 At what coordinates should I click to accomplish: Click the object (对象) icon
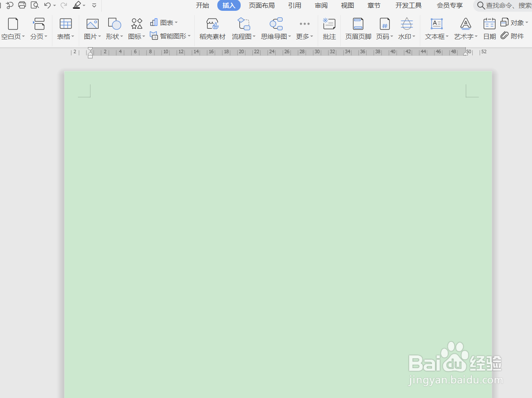pos(505,22)
